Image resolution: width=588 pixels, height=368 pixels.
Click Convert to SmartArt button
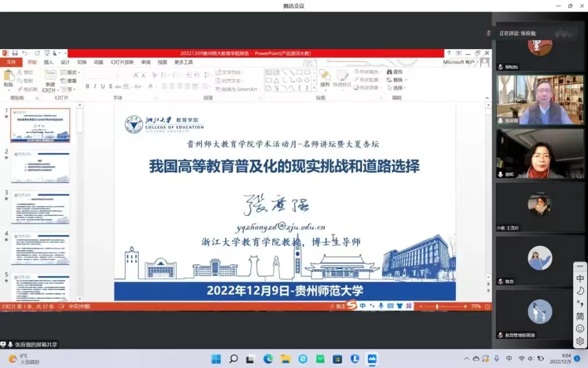pyautogui.click(x=237, y=89)
